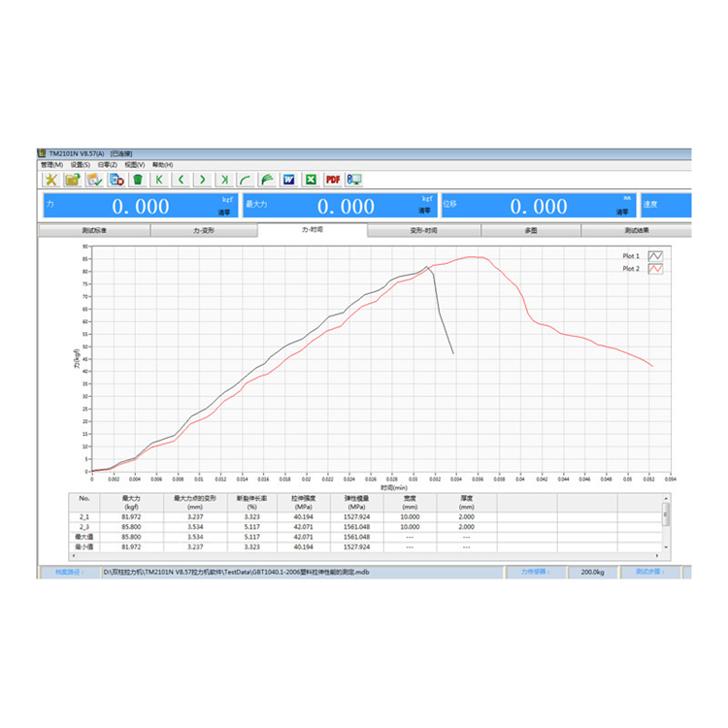Export data to Excel icon
728x728 pixels.
click(x=310, y=180)
